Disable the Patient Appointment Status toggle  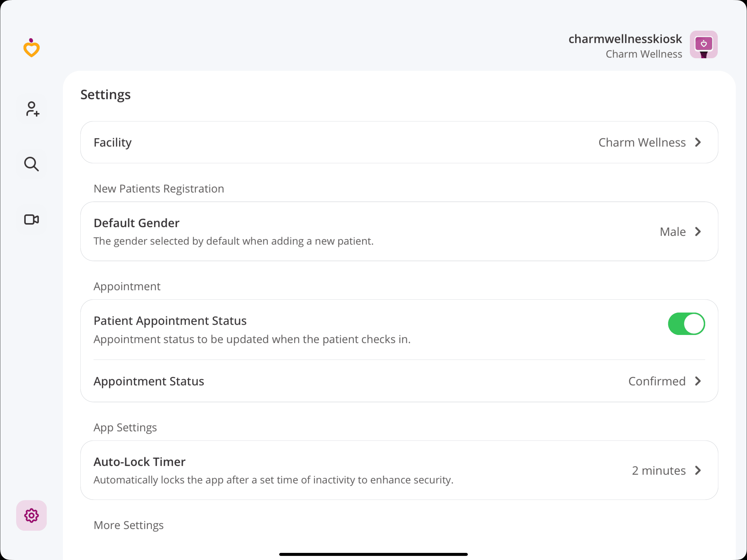pyautogui.click(x=686, y=323)
